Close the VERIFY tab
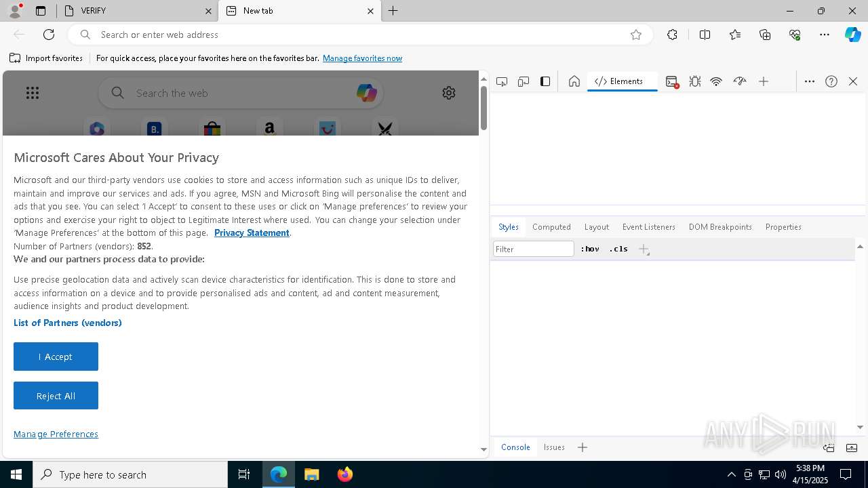The width and height of the screenshot is (868, 488). tap(208, 11)
